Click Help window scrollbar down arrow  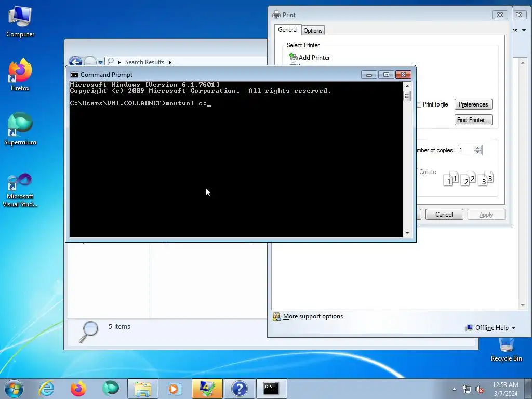(x=523, y=305)
